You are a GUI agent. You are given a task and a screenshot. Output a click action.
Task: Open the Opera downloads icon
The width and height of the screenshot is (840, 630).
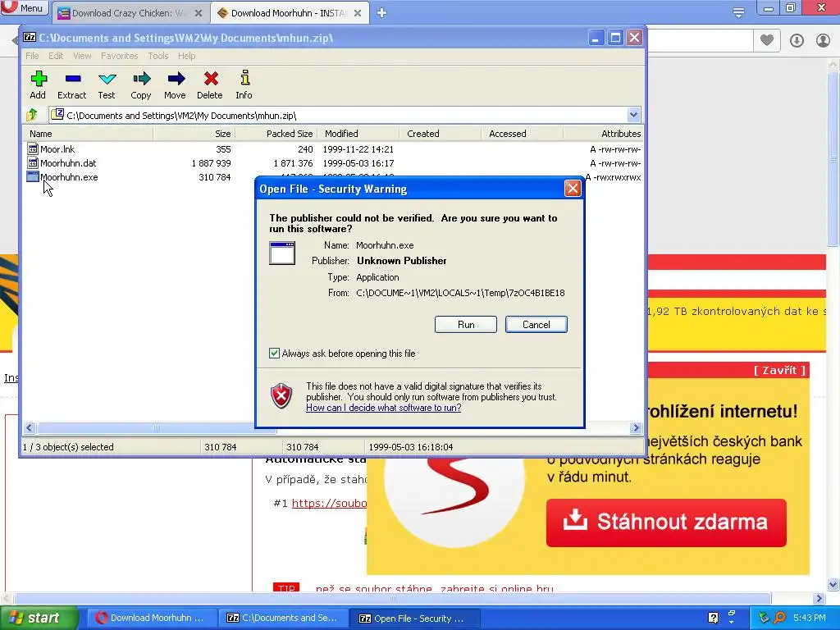[x=797, y=40]
